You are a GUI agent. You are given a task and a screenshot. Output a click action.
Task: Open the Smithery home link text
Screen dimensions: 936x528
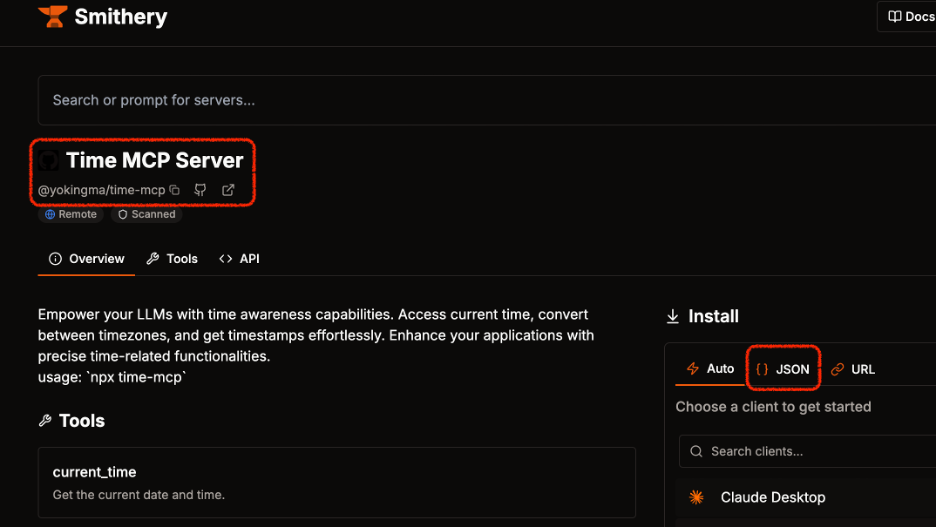coord(121,17)
